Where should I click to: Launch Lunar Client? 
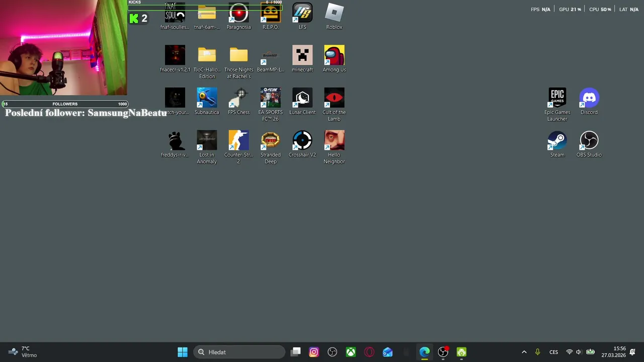302,102
